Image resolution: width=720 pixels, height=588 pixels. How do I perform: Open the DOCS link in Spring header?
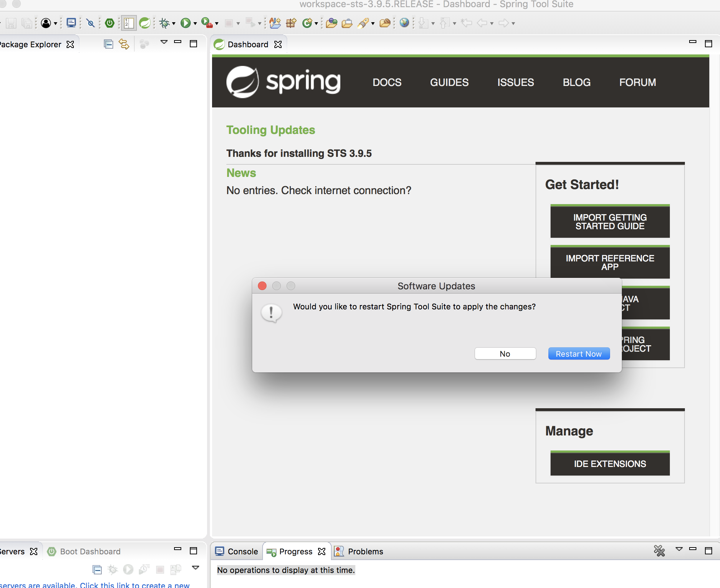coord(387,82)
